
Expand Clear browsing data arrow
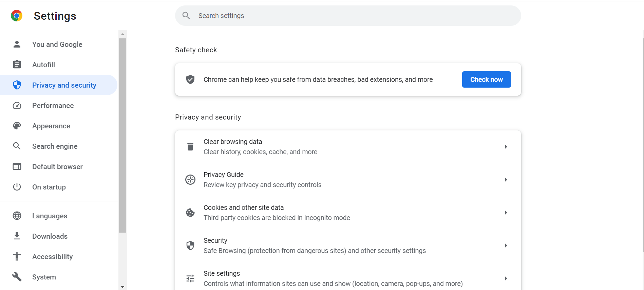[x=506, y=147]
